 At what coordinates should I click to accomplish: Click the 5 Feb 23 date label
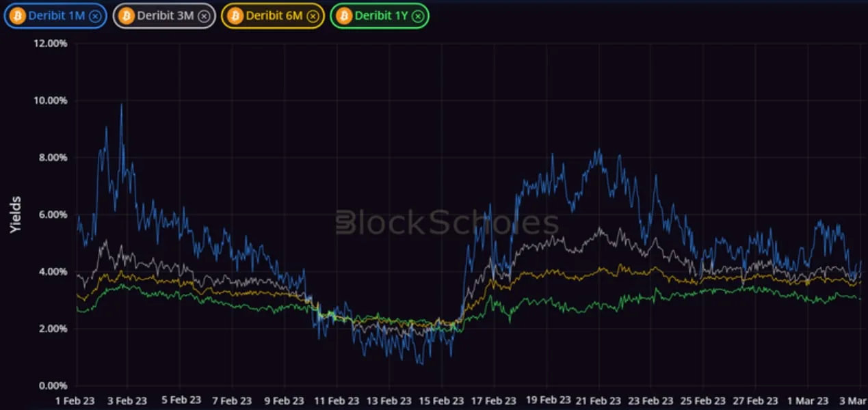(x=180, y=400)
